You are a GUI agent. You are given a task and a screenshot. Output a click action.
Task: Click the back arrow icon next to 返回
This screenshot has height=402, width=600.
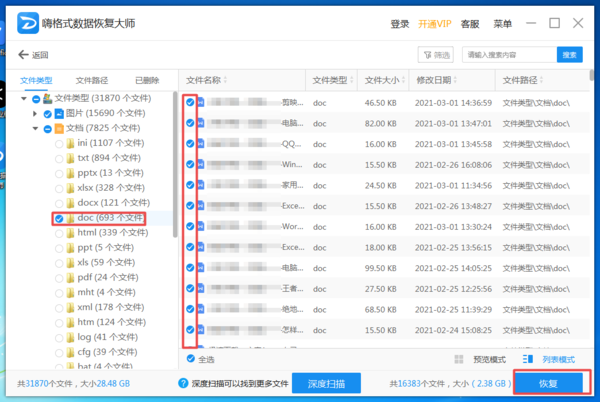(x=24, y=56)
